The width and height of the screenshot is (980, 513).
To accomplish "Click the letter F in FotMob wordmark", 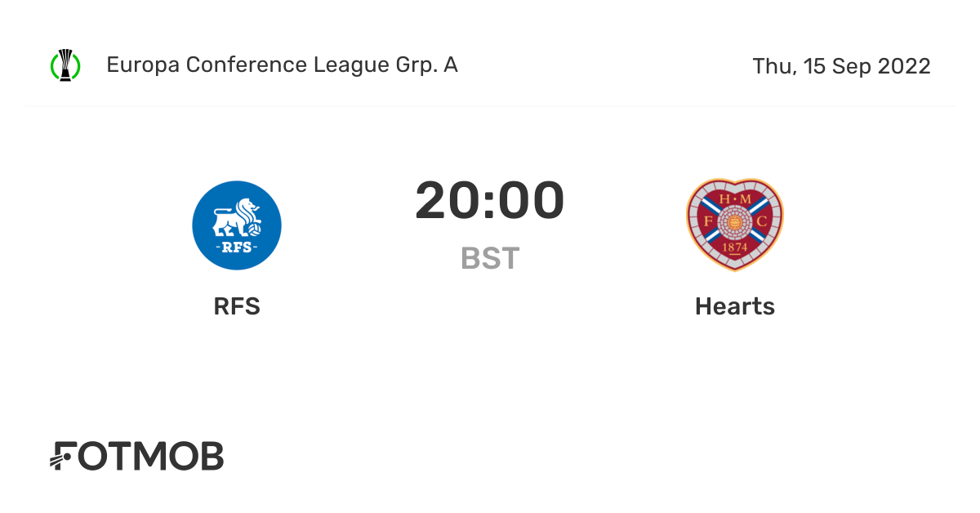I will click(65, 457).
